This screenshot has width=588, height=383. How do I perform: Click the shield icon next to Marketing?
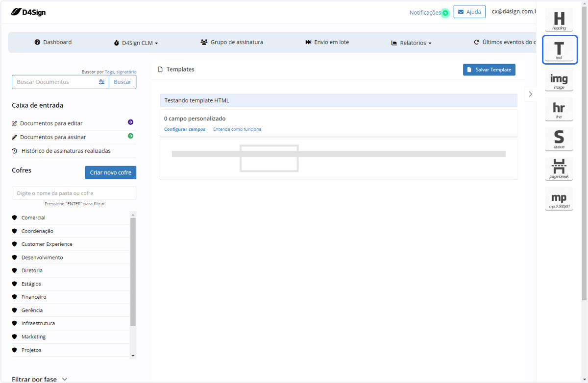click(15, 336)
